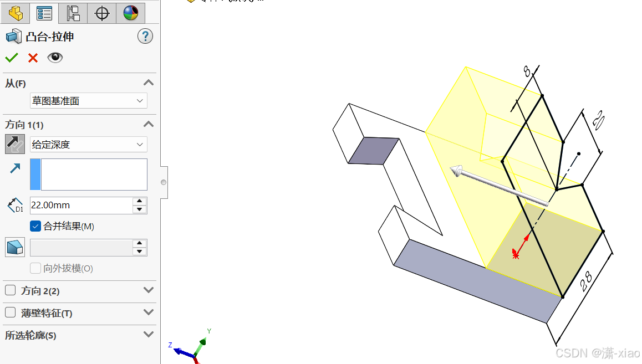The image size is (642, 364).
Task: Click the direction of extrusion arrow icon
Action: tap(15, 168)
